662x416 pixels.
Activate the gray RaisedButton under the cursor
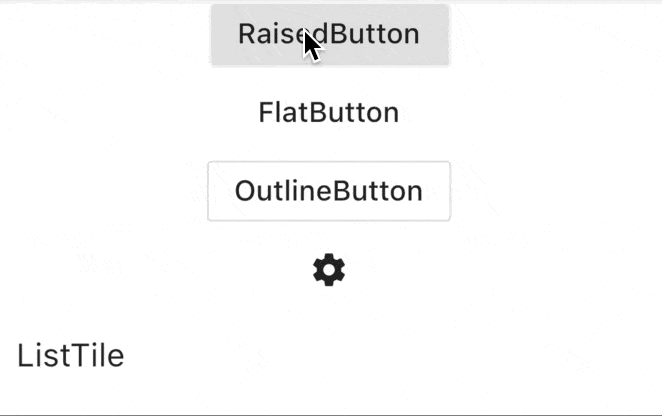(330, 35)
